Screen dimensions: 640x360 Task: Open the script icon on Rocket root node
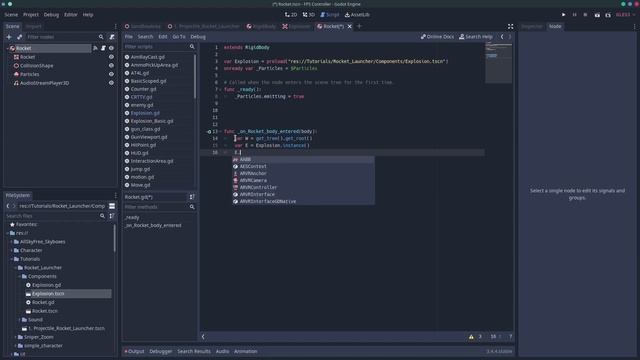tap(103, 48)
